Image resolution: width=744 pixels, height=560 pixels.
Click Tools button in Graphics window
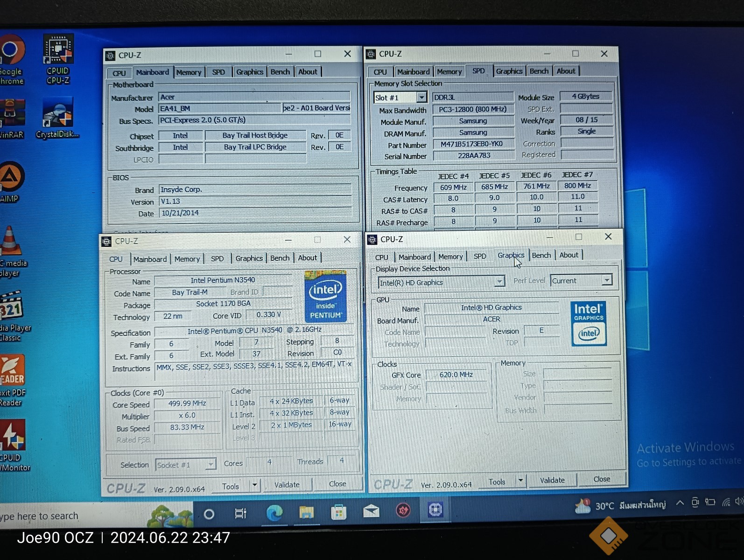pyautogui.click(x=497, y=482)
